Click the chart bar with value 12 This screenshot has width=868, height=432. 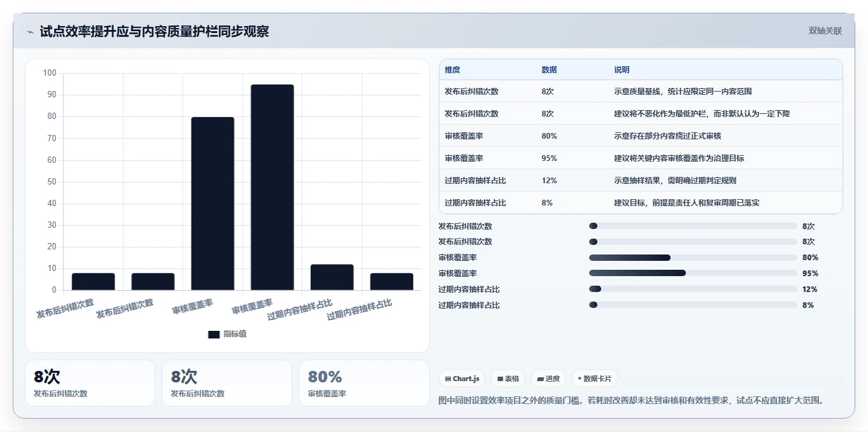[332, 277]
